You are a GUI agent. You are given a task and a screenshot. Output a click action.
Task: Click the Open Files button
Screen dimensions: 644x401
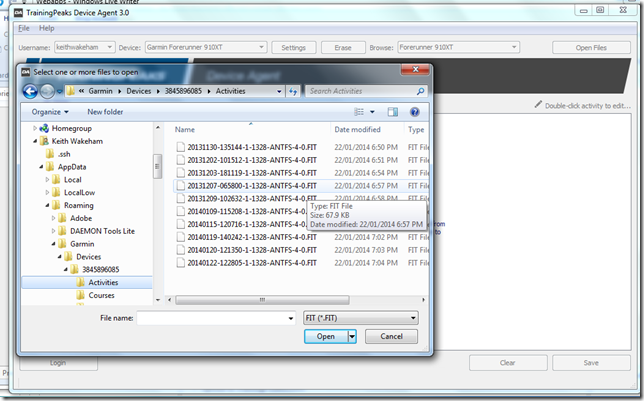click(x=591, y=48)
